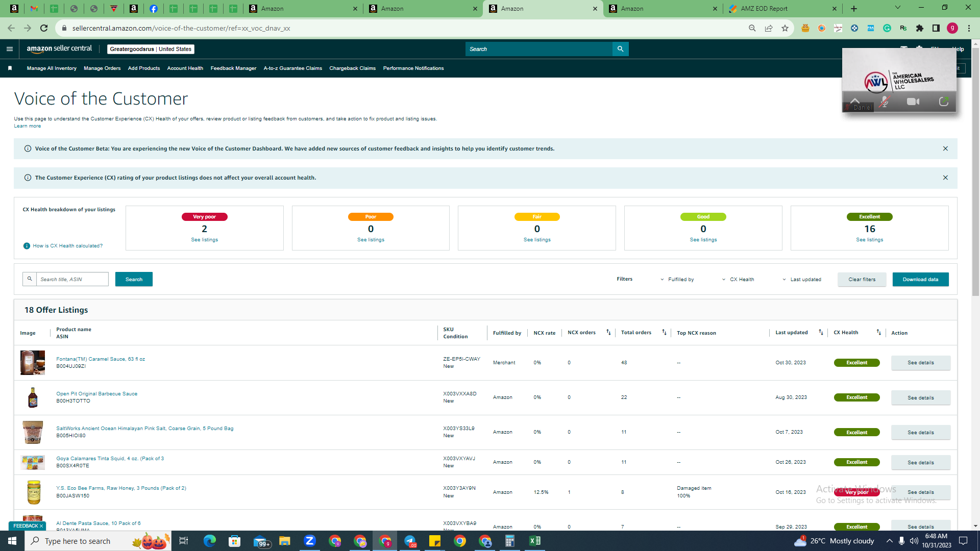Screen dimensions: 980x551
Task: Dismiss the CX rating account health banner
Action: click(945, 178)
